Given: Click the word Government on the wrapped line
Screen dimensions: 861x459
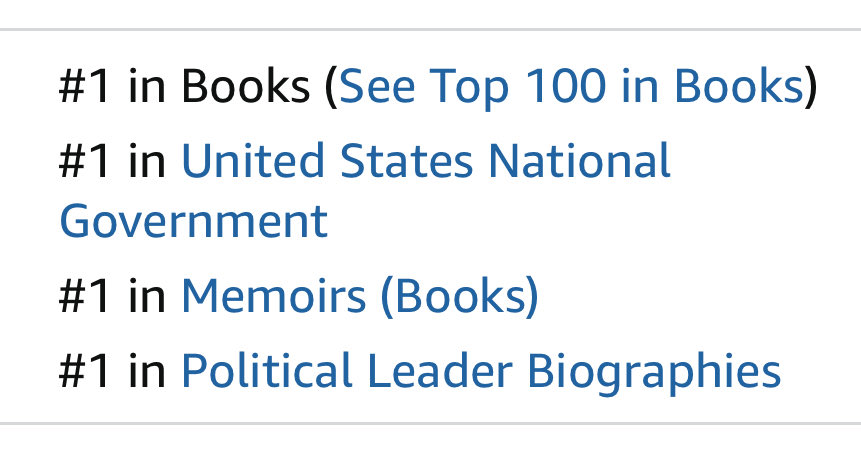Looking at the screenshot, I should pos(193,220).
